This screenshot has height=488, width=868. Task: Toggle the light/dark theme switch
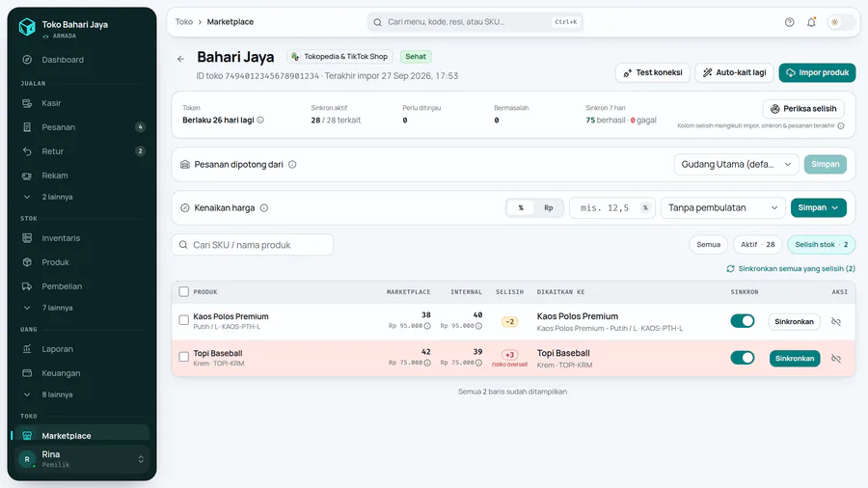[x=840, y=22]
